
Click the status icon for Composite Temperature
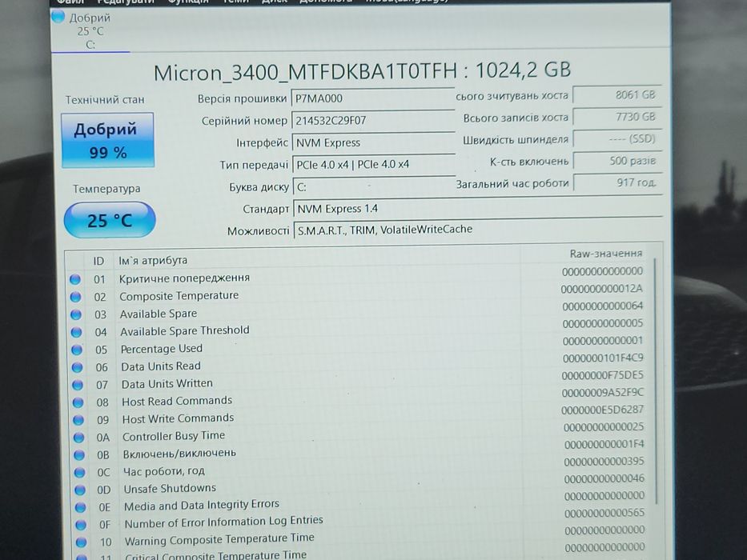point(76,297)
